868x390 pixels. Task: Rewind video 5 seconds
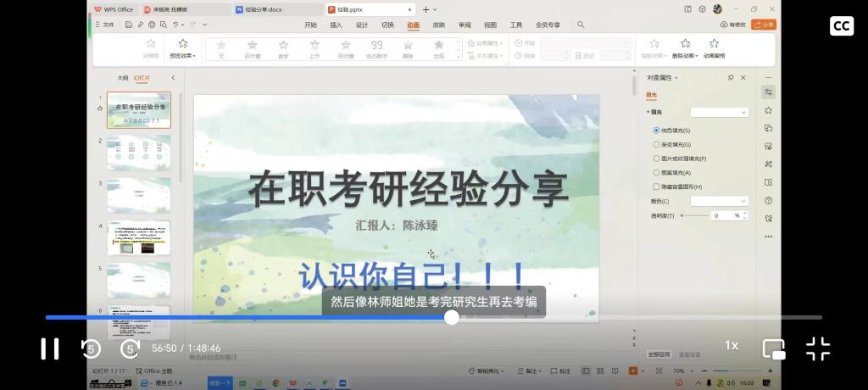click(91, 348)
